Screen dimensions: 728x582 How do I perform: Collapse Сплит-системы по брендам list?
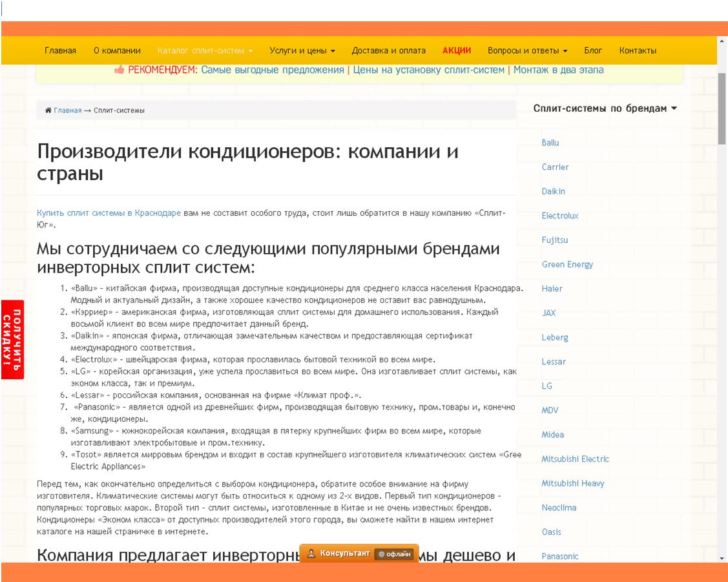605,108
